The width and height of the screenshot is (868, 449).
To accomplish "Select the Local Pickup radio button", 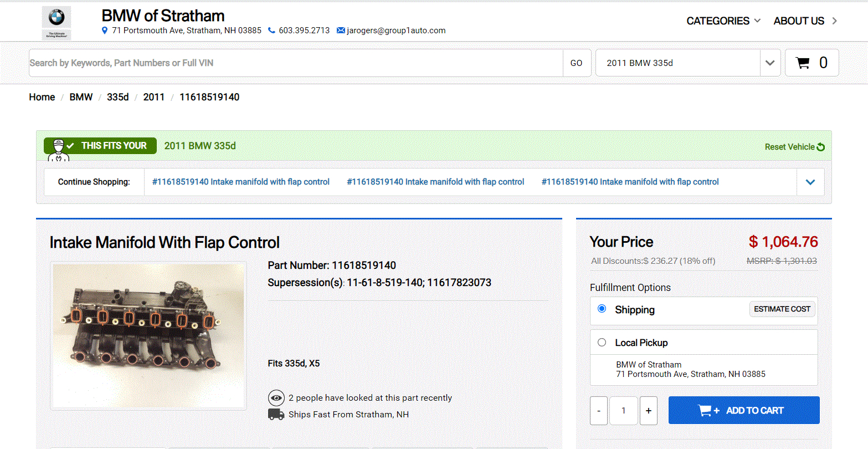I will coord(602,343).
